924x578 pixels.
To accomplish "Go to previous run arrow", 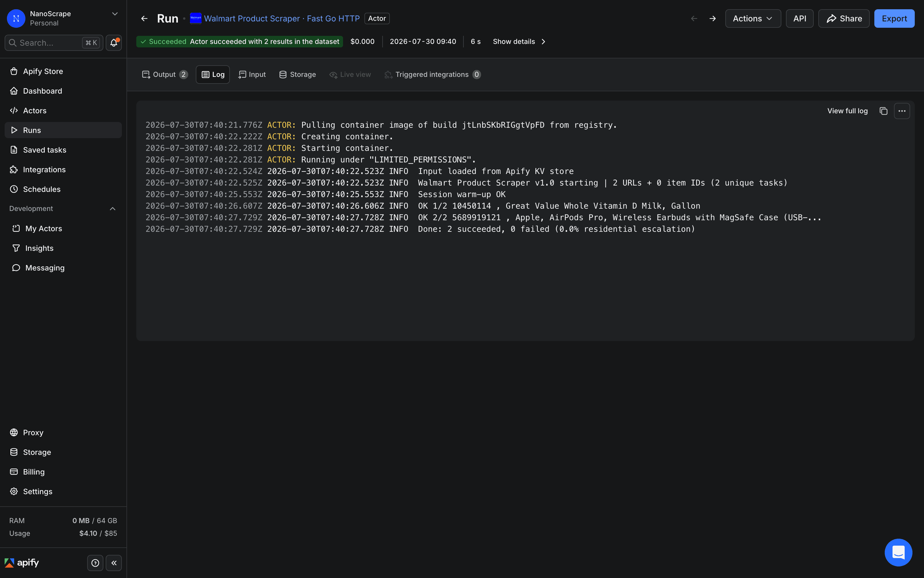I will click(x=694, y=18).
